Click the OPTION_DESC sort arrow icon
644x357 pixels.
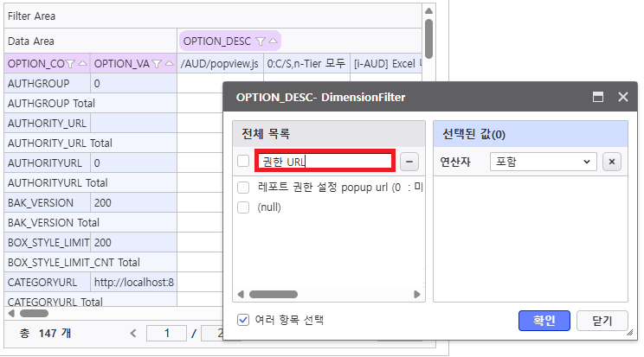[x=273, y=41]
